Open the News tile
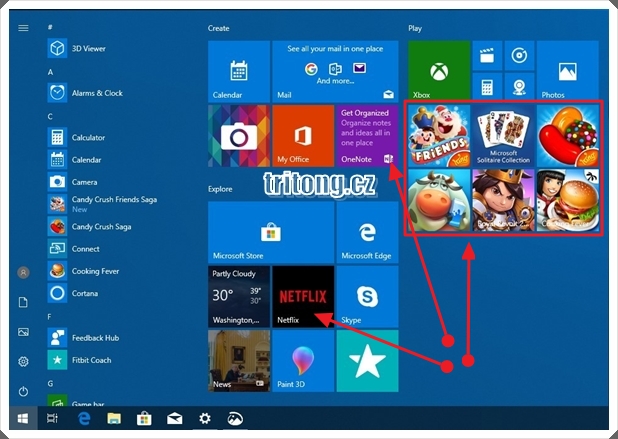 click(x=239, y=361)
